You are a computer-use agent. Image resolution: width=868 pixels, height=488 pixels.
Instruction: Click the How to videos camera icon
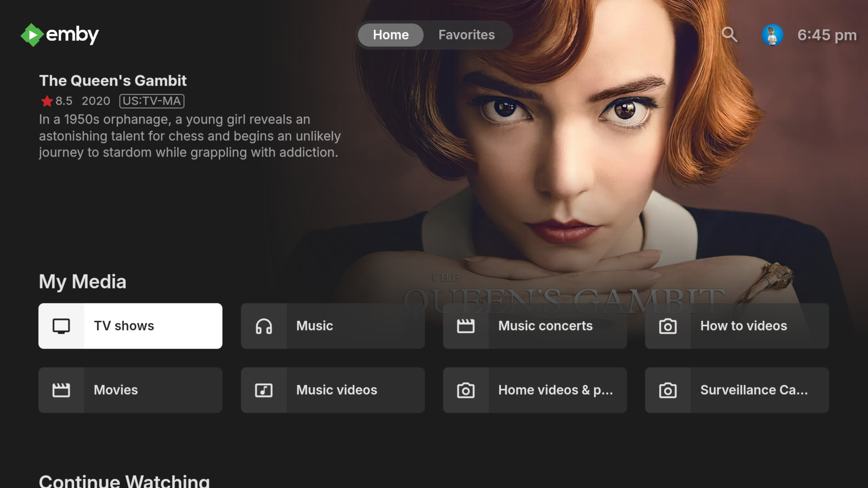[x=668, y=326]
